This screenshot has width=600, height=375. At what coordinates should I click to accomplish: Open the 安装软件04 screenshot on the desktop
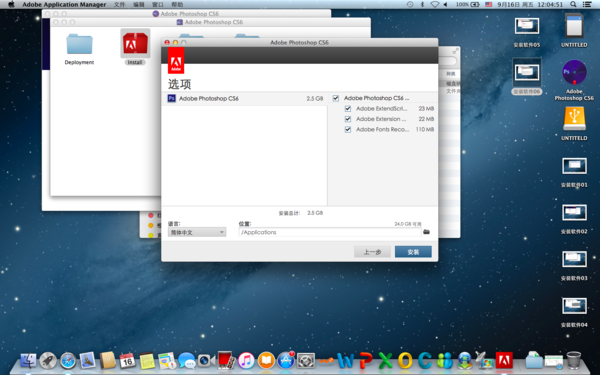tap(574, 306)
